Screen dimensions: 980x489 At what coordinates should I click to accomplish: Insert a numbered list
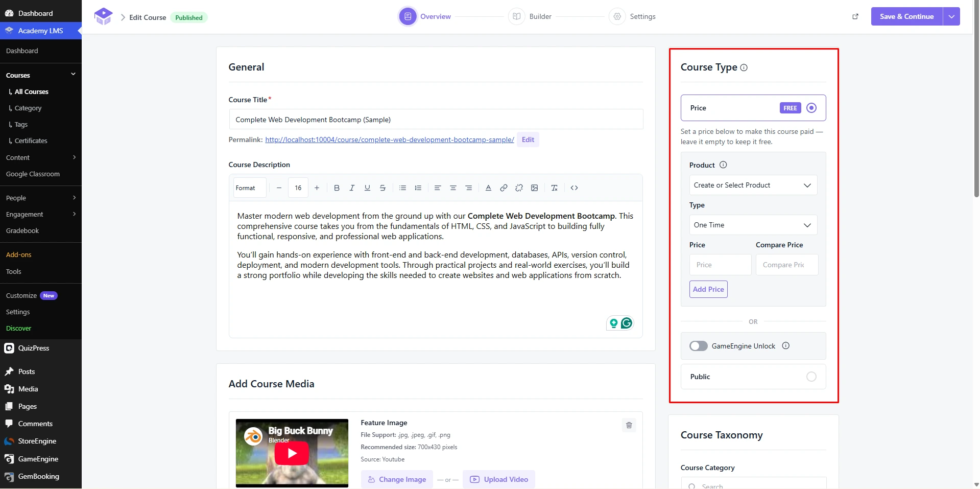pos(418,188)
